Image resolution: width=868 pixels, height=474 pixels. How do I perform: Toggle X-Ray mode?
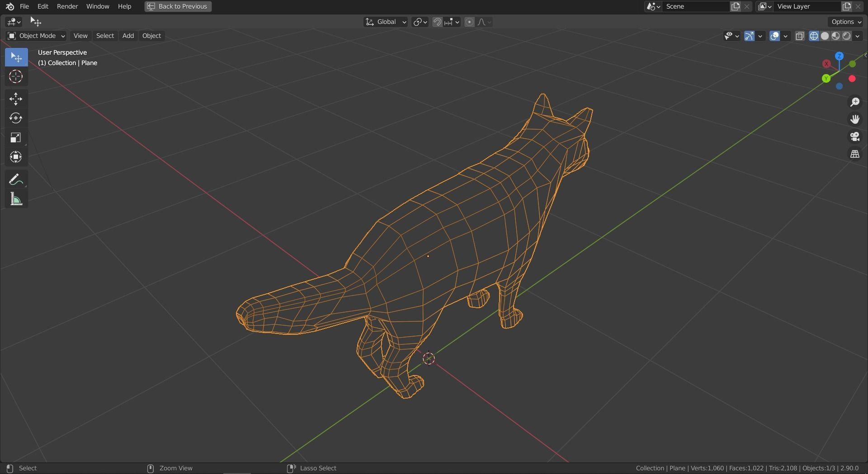[800, 36]
